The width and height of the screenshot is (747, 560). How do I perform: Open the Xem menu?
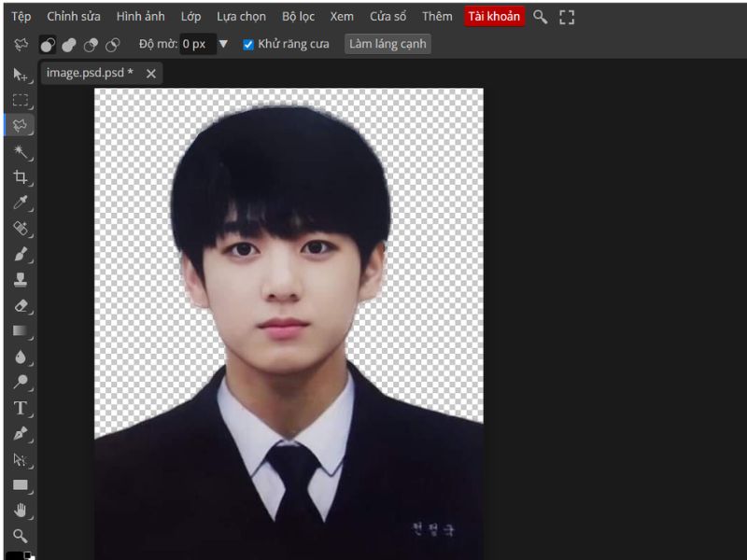pos(342,17)
